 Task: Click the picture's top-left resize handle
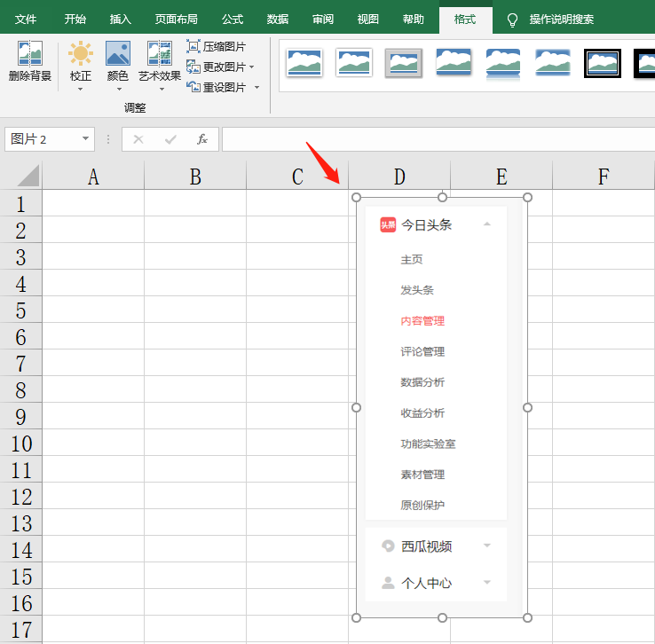click(x=356, y=198)
